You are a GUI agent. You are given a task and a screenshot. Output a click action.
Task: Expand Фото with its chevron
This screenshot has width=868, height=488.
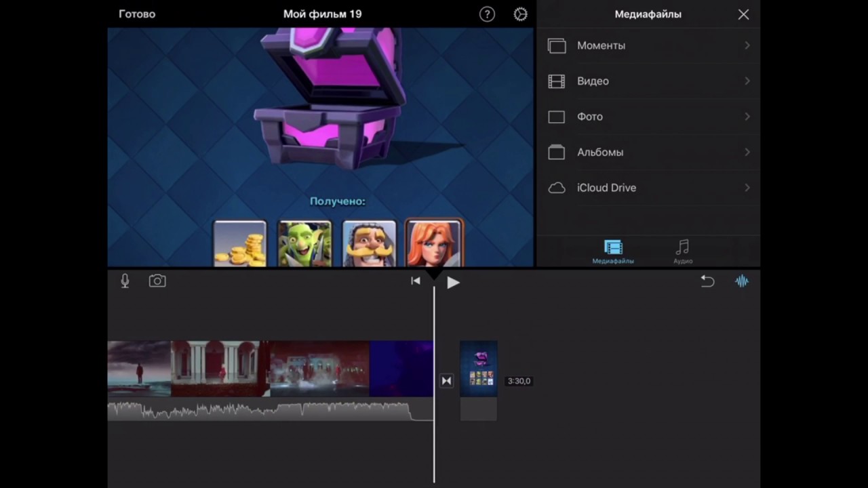747,117
